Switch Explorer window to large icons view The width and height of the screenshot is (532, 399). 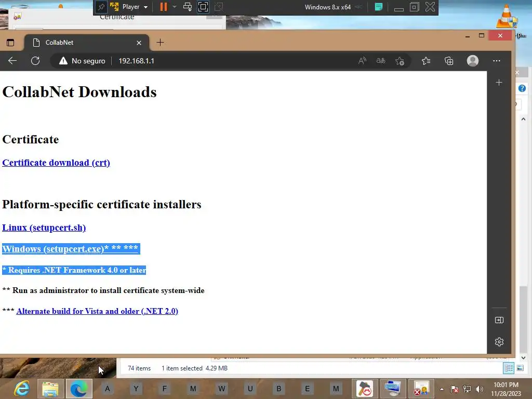pos(520,368)
